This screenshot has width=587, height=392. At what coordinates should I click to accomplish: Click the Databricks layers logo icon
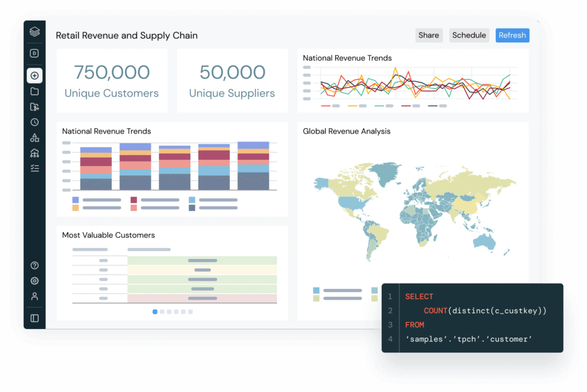(x=34, y=32)
